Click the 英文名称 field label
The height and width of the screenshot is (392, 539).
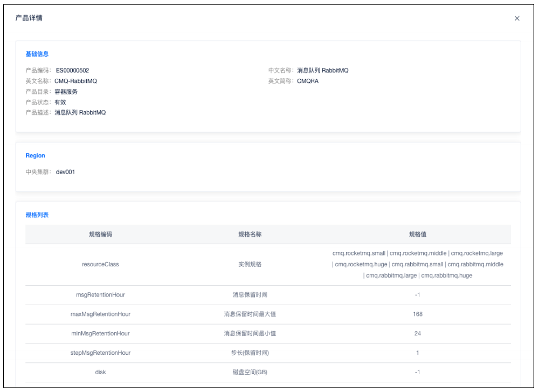[x=38, y=81]
